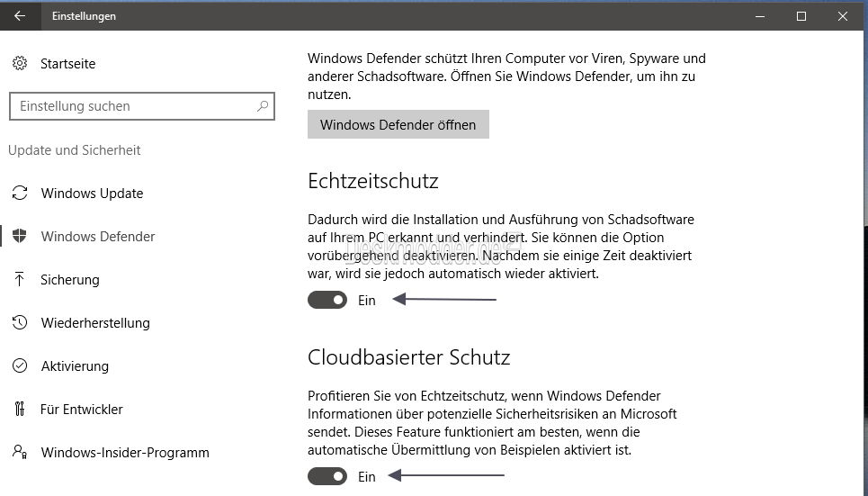868x496 pixels.
Task: Go back with the title bar arrow
Action: pyautogui.click(x=20, y=16)
